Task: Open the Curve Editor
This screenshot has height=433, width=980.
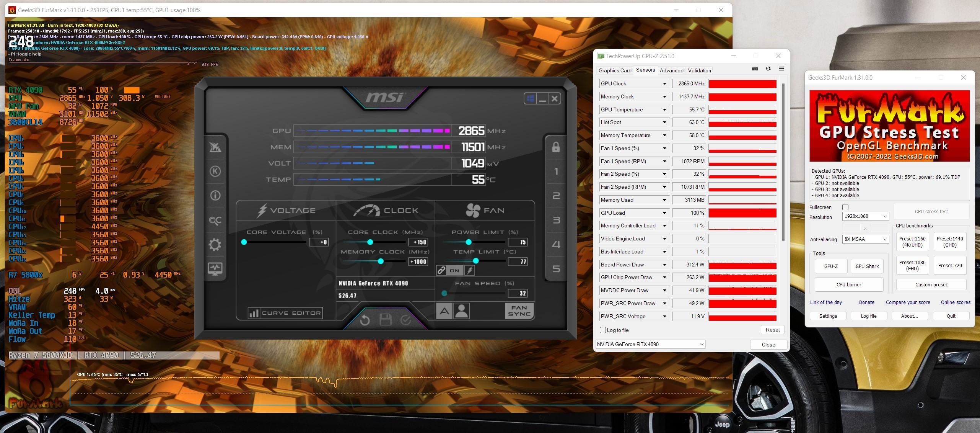Action: [x=285, y=313]
